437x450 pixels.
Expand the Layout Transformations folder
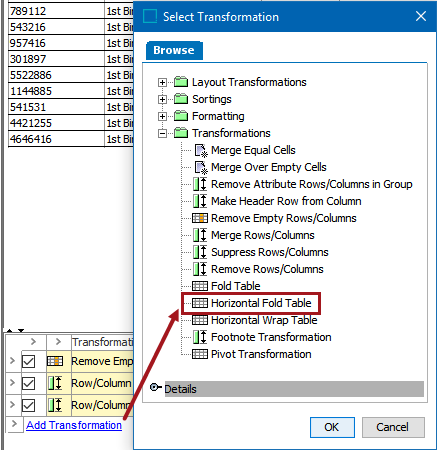click(x=162, y=82)
